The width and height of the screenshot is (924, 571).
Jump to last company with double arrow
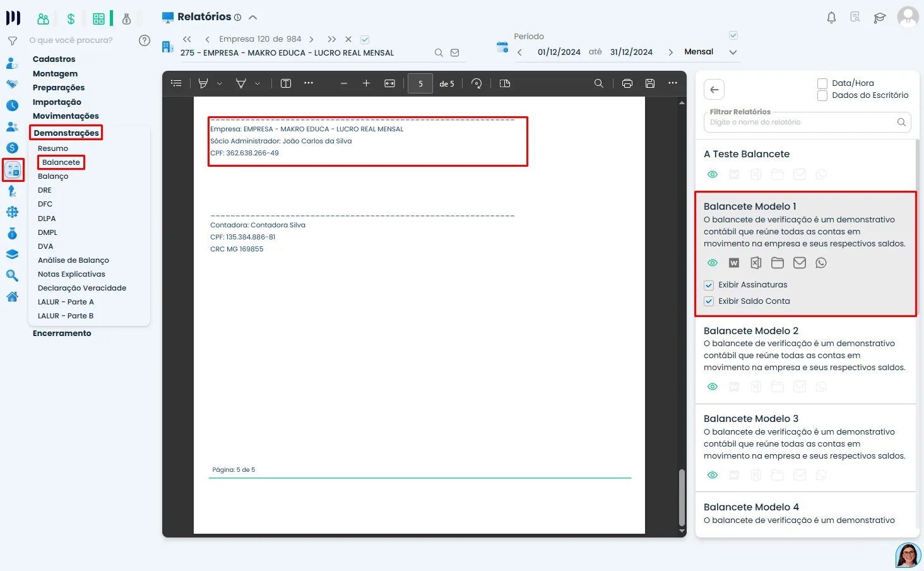[332, 39]
